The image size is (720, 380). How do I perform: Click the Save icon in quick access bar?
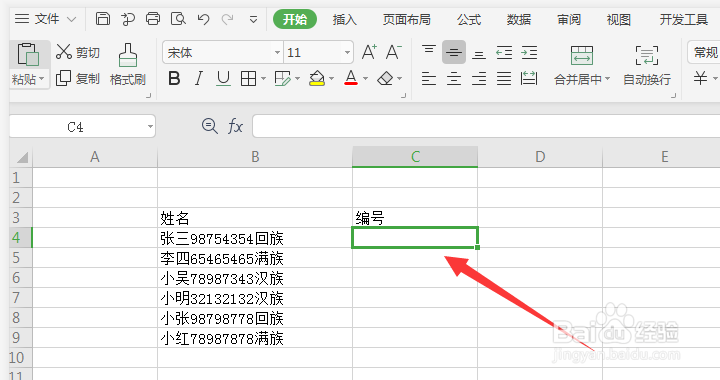[102, 19]
